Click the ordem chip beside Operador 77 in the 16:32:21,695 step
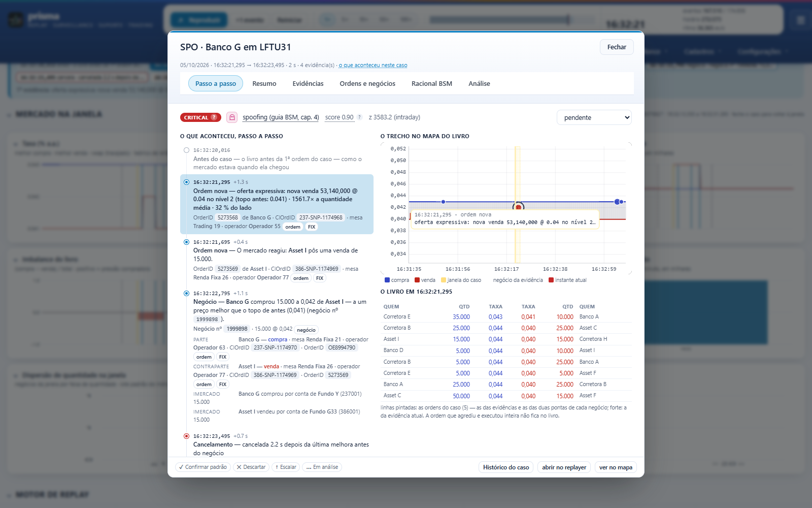The image size is (812, 508). 301,278
